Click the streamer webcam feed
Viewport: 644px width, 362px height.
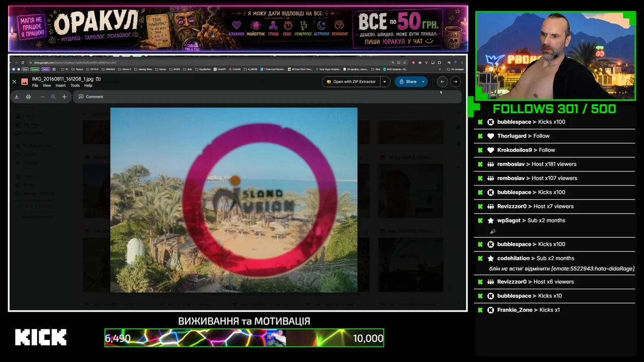555,55
